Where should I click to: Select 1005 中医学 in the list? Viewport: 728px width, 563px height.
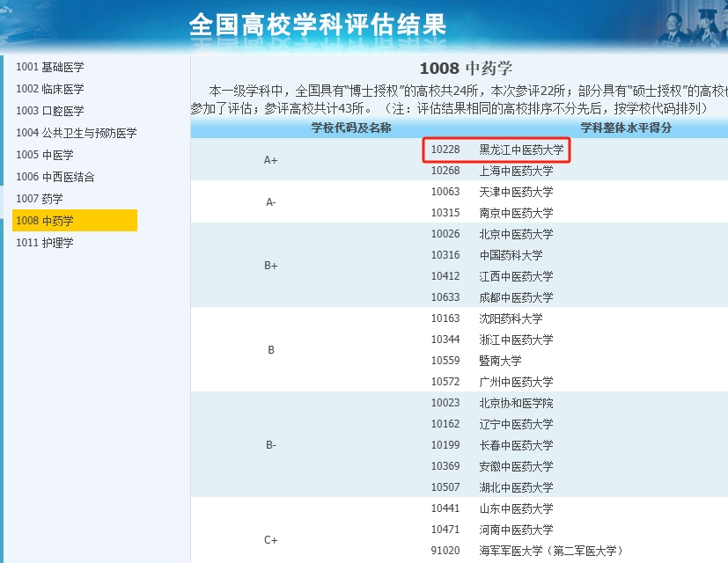pyautogui.click(x=45, y=155)
